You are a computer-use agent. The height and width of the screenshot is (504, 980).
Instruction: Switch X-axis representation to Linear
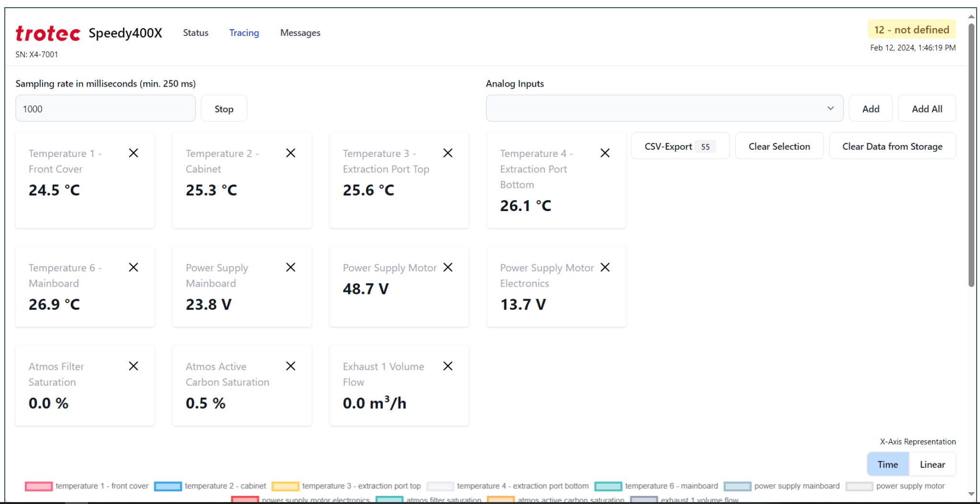(932, 464)
